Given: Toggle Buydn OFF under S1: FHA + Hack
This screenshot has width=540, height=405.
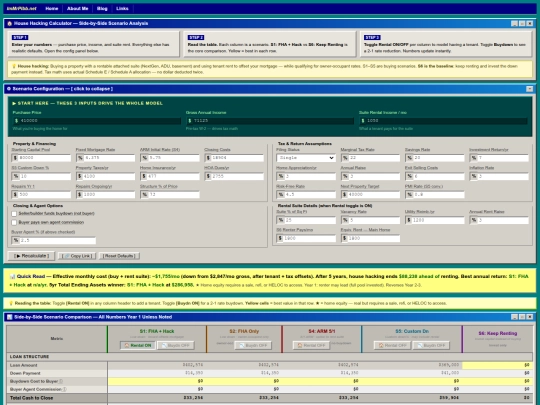Looking at the screenshot, I should pos(176,345).
